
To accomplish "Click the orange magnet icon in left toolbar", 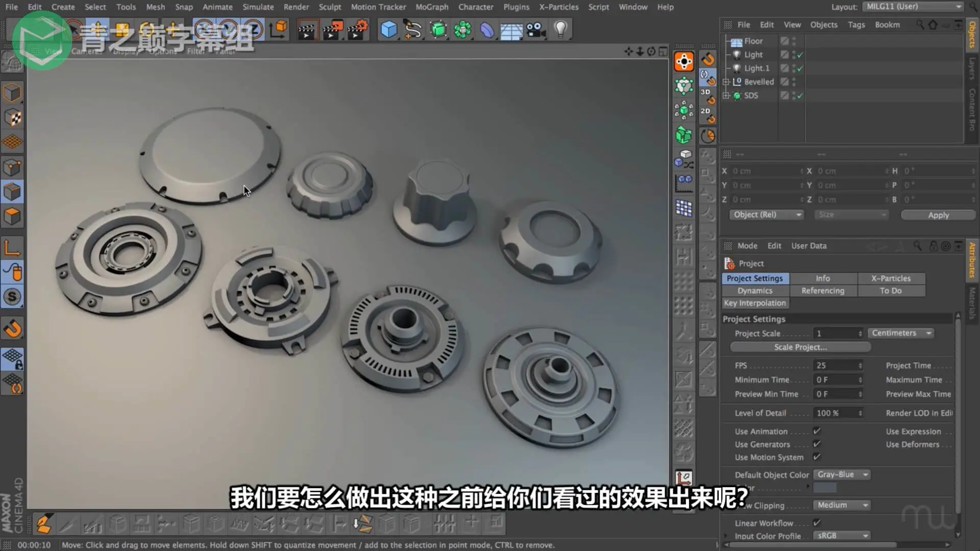I will pos(12,329).
